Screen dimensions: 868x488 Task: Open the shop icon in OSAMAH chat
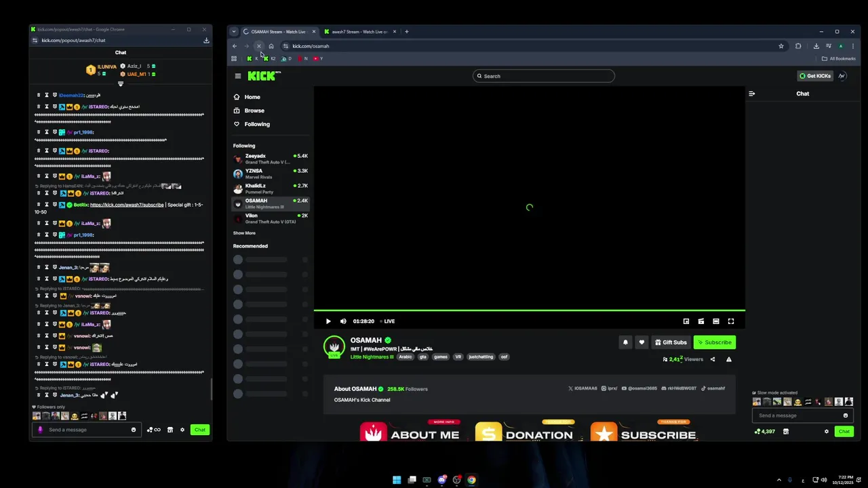[786, 431]
